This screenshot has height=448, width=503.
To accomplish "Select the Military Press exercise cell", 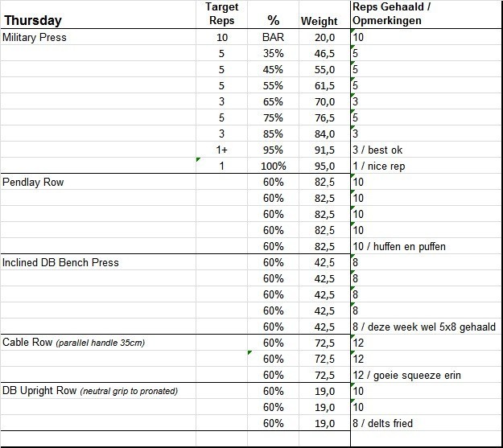I will (35, 38).
